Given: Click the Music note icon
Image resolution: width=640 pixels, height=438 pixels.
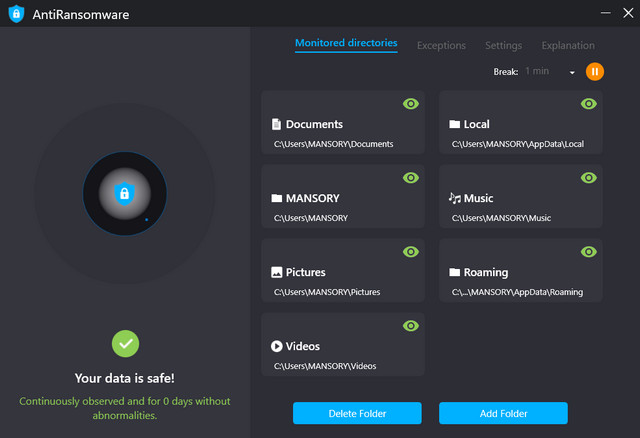Looking at the screenshot, I should (454, 198).
